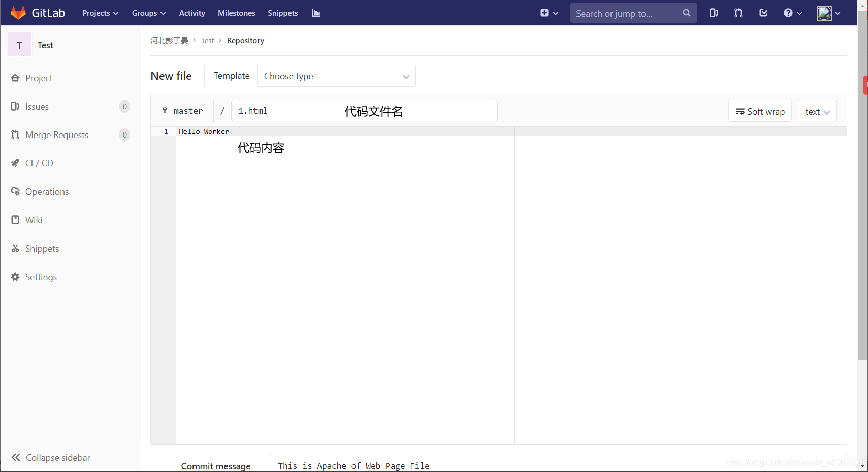Click the scrollbar down arrow
Viewport: 868px width, 472px height.
tap(862, 466)
